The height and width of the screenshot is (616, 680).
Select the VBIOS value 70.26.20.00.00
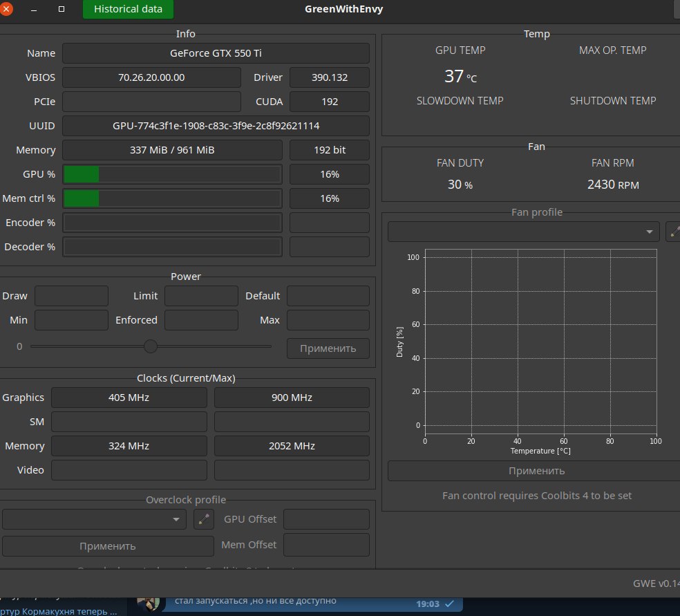(151, 77)
